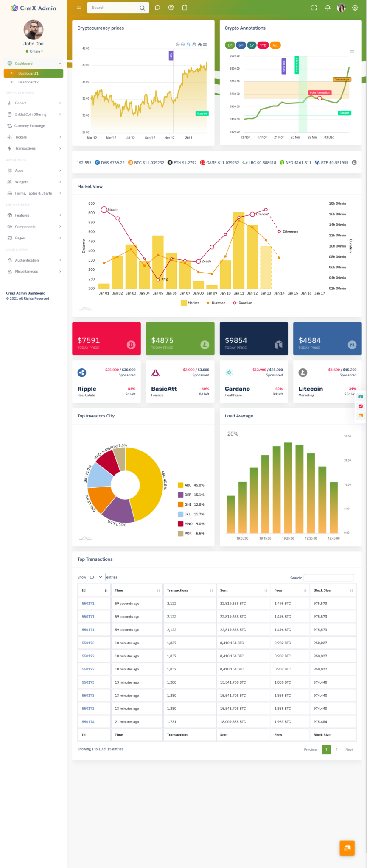Click the transactions Search input field

point(329,578)
